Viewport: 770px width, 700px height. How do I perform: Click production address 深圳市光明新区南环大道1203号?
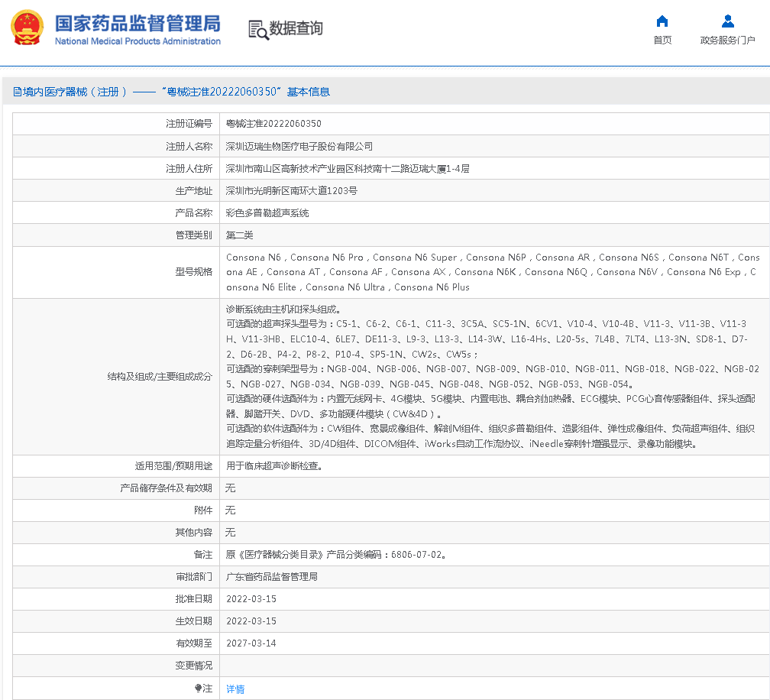click(x=292, y=190)
